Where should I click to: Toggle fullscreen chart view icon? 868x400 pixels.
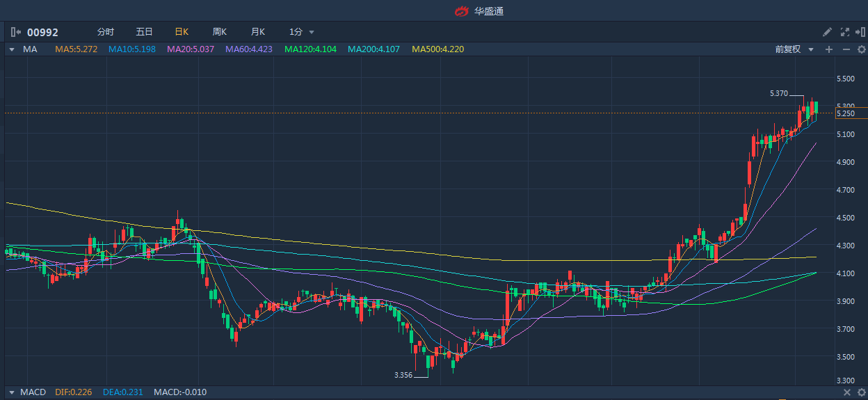(x=845, y=32)
